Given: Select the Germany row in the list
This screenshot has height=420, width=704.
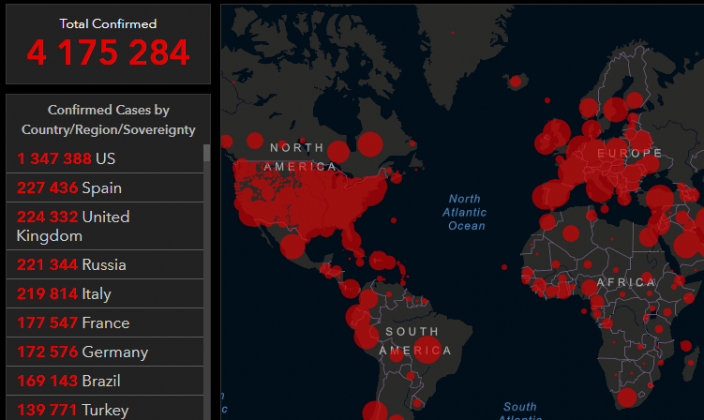Looking at the screenshot, I should (105, 352).
